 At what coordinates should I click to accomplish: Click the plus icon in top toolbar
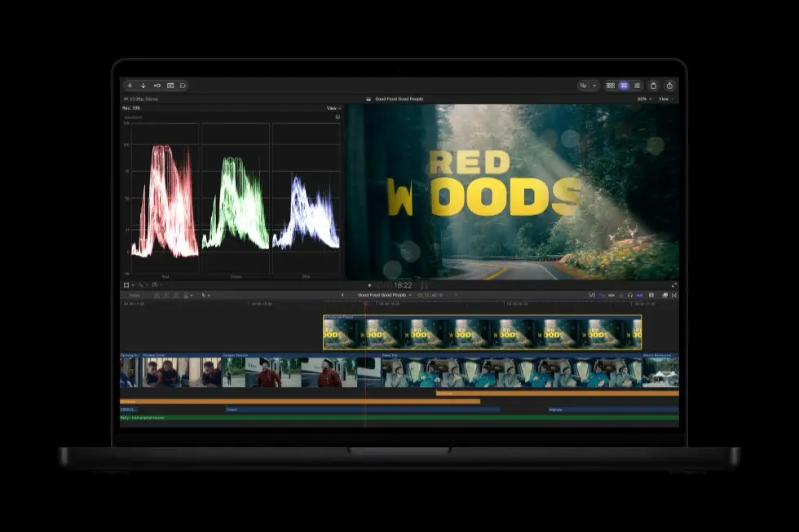130,86
